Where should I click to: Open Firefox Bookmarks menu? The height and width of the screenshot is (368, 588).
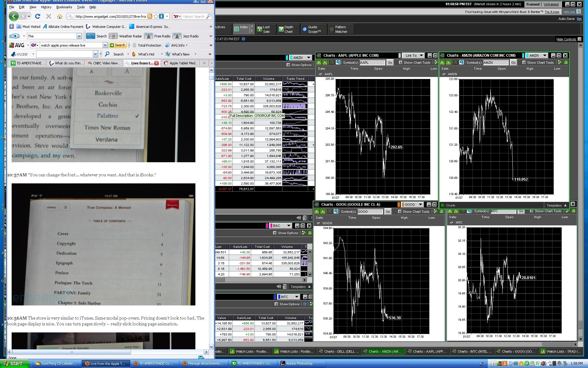tap(64, 7)
